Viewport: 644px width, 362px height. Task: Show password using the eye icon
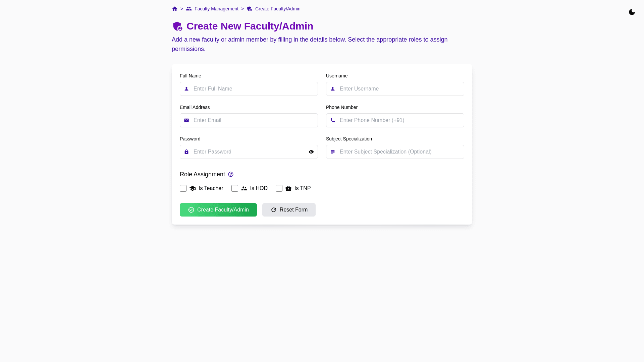[311, 152]
